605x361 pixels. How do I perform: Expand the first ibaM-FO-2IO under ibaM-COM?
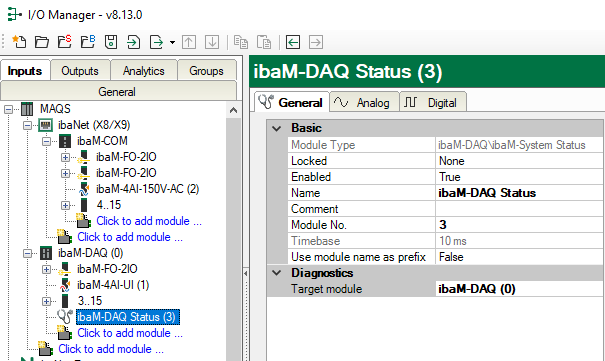click(66, 157)
